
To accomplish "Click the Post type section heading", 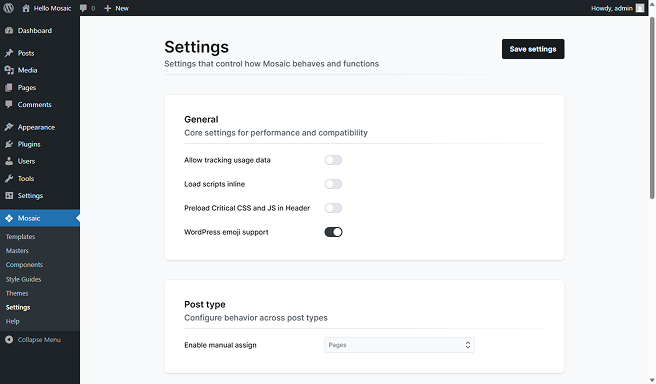I will (x=205, y=305).
